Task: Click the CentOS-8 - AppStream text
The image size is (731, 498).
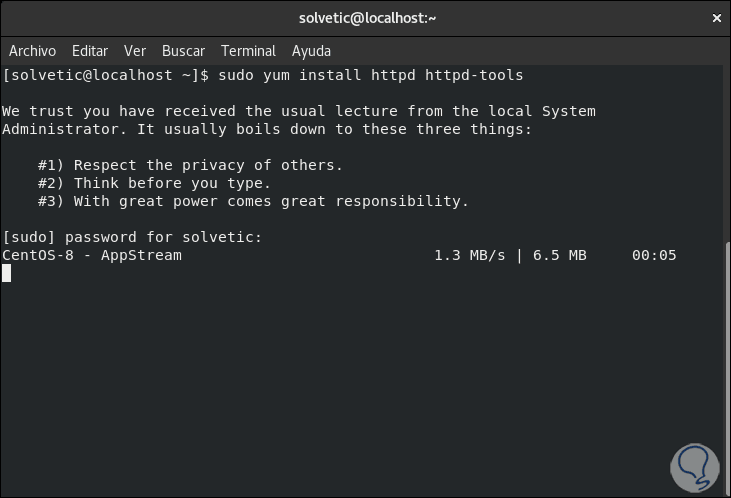Action: [x=92, y=255]
